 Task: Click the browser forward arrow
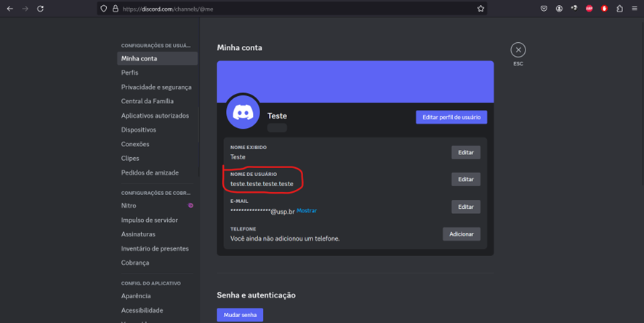point(25,9)
